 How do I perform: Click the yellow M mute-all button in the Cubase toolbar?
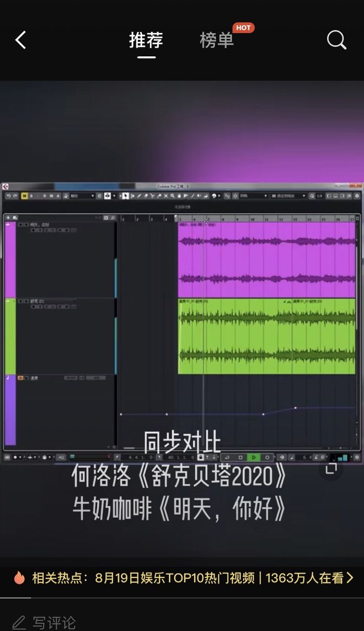tap(24, 196)
